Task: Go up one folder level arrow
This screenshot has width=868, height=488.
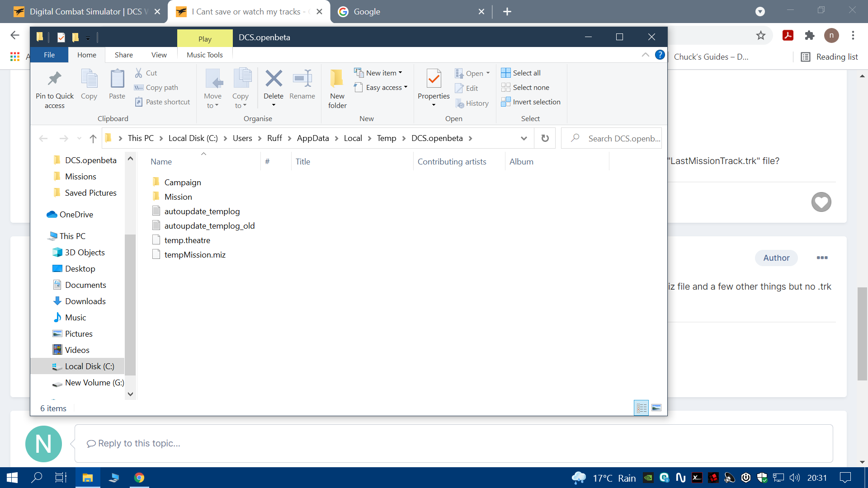Action: [x=93, y=138]
